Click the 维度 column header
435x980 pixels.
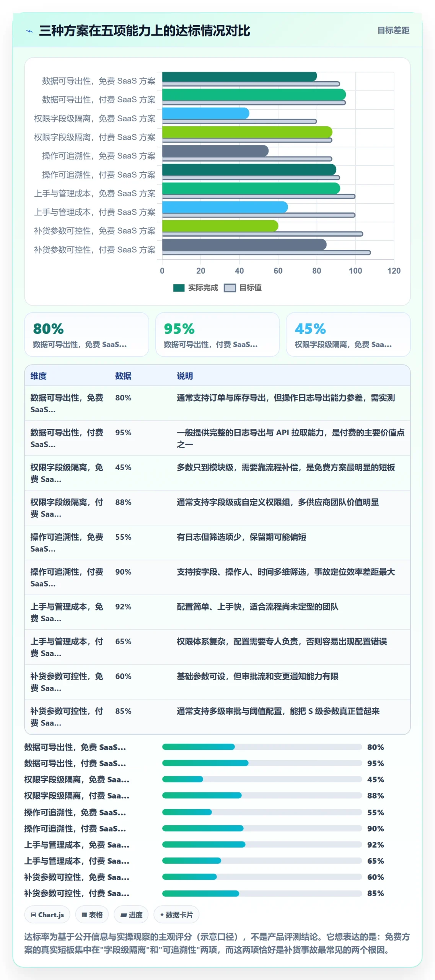coord(39,376)
